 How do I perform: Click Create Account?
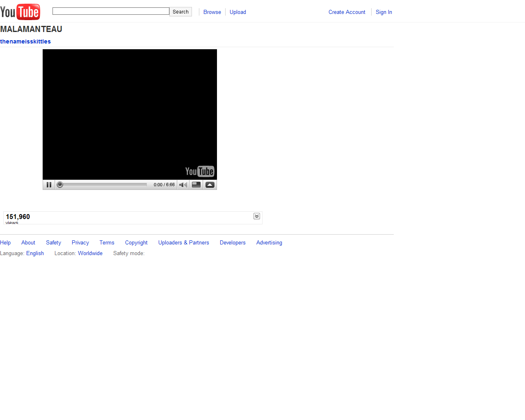pyautogui.click(x=347, y=12)
